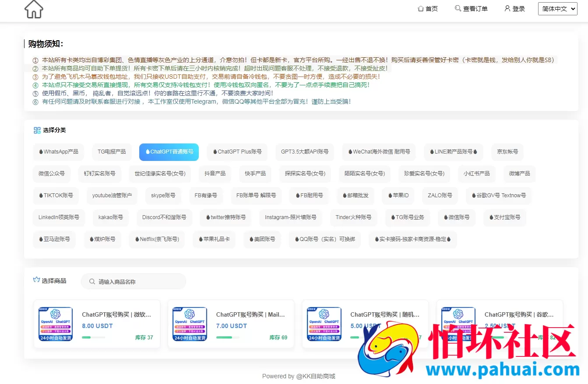Viewport: 588px width, 384px height.
Task: Open the 微博产品 category
Action: point(520,174)
